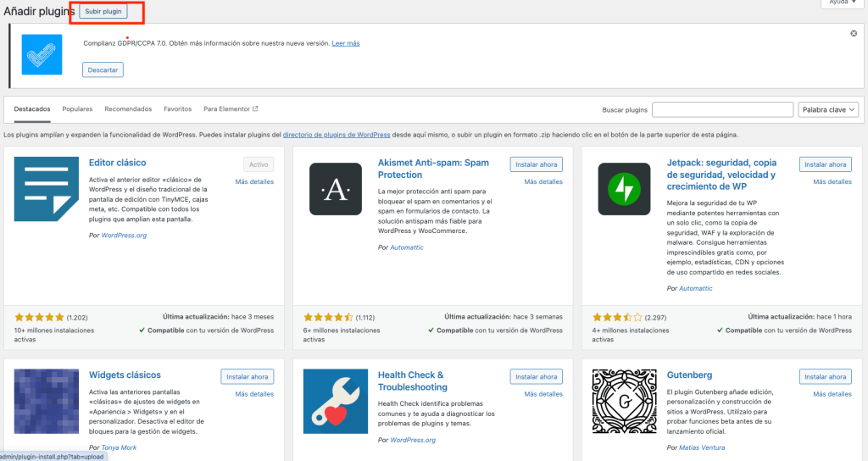Switch to the Recomendados tab
Screen dimensions: 868x461
click(128, 109)
